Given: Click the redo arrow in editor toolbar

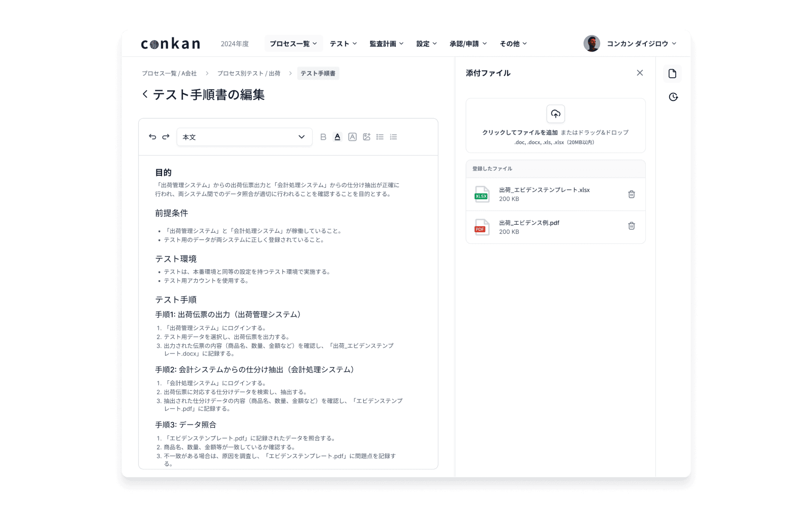Looking at the screenshot, I should pos(166,137).
